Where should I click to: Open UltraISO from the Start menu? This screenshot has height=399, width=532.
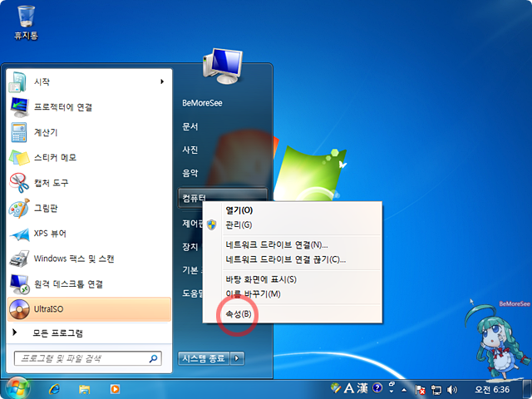point(50,309)
